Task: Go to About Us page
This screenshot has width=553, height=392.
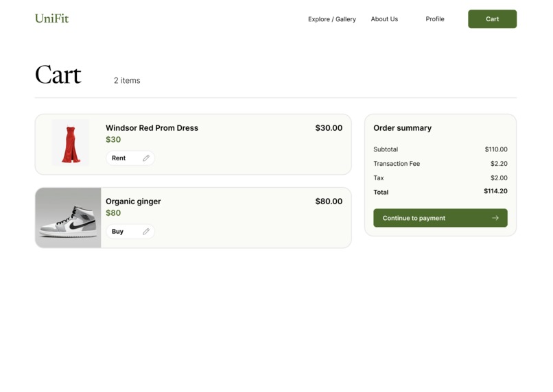Action: 384,19
